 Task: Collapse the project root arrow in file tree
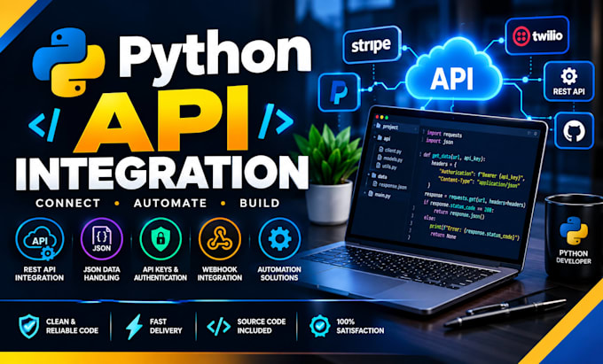(373, 125)
